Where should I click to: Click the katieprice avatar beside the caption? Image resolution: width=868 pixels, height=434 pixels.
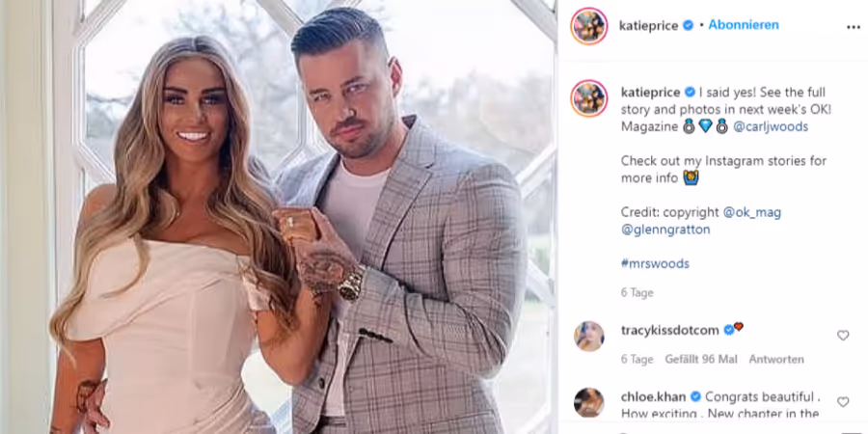tap(589, 98)
